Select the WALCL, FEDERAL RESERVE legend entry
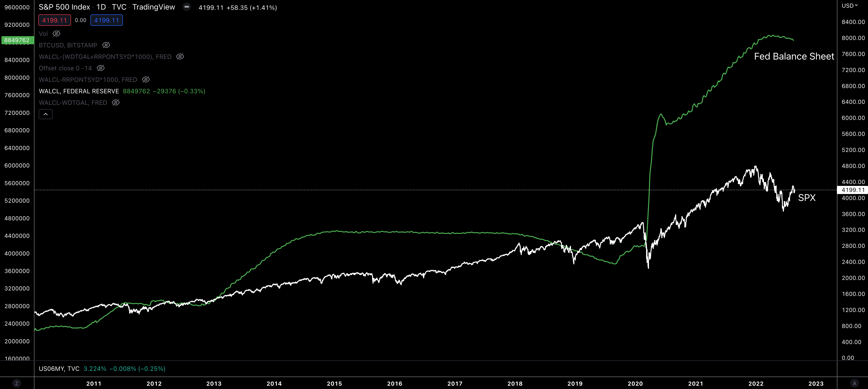The height and width of the screenshot is (389, 868). pos(79,91)
